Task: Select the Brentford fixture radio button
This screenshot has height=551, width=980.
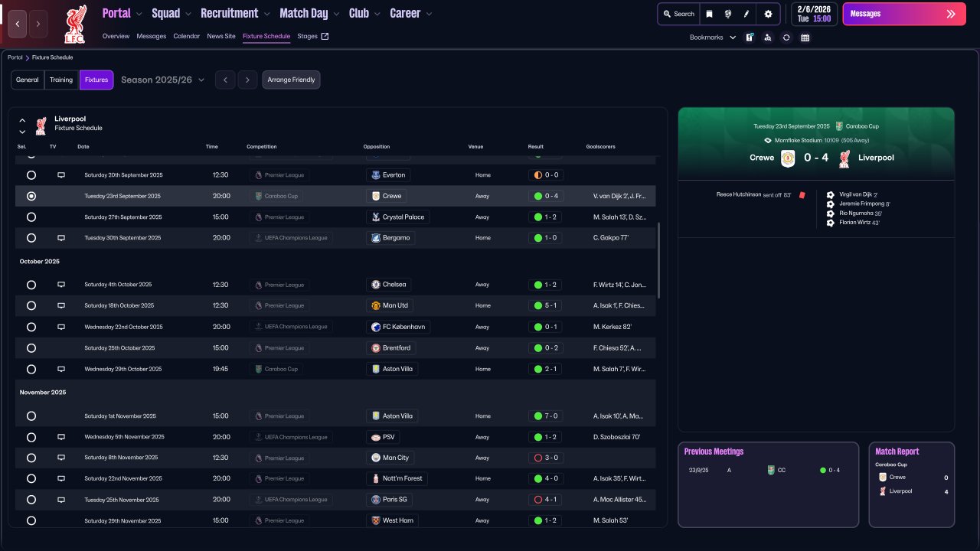Action: (x=31, y=348)
